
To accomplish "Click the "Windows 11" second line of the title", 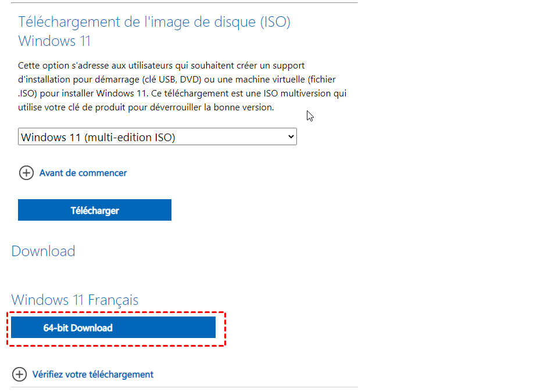I will pyautogui.click(x=55, y=42).
